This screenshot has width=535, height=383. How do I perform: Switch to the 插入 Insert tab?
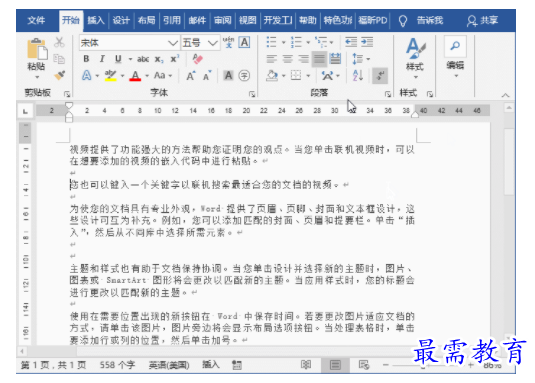click(x=96, y=20)
